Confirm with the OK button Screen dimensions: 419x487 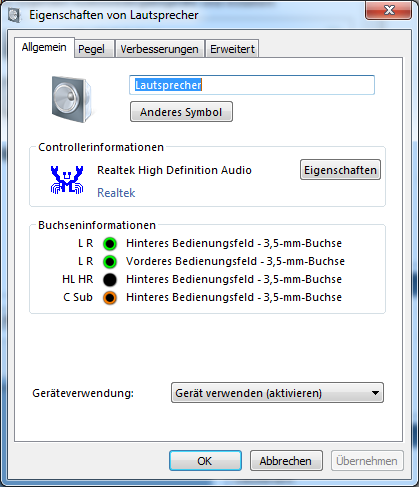point(205,461)
